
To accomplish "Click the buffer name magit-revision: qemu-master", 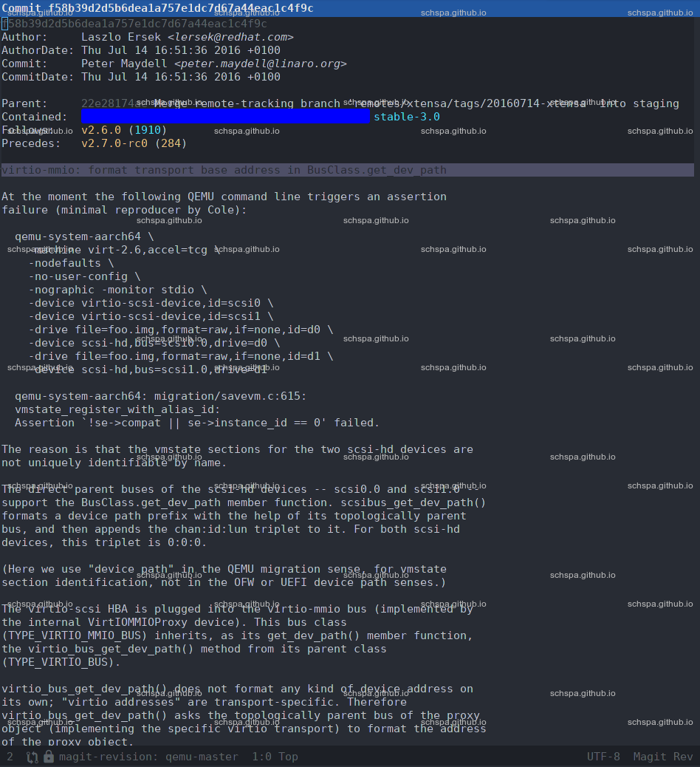I will tap(148, 757).
